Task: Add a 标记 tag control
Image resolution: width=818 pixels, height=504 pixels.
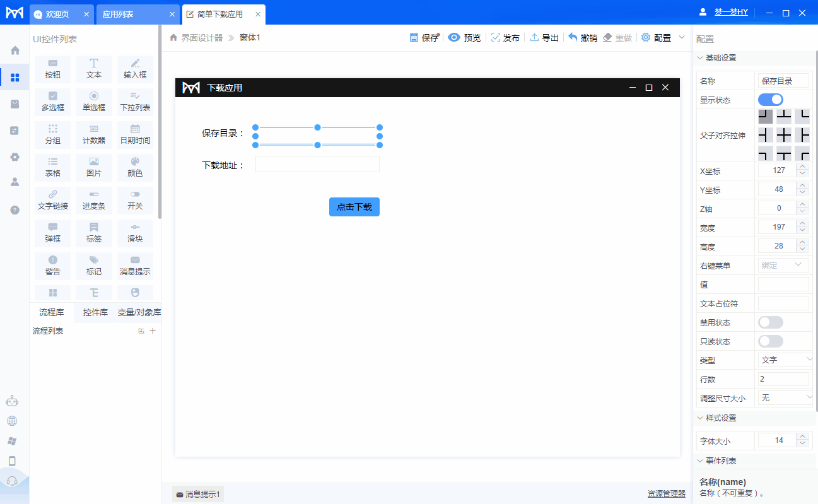Action: pos(94,266)
